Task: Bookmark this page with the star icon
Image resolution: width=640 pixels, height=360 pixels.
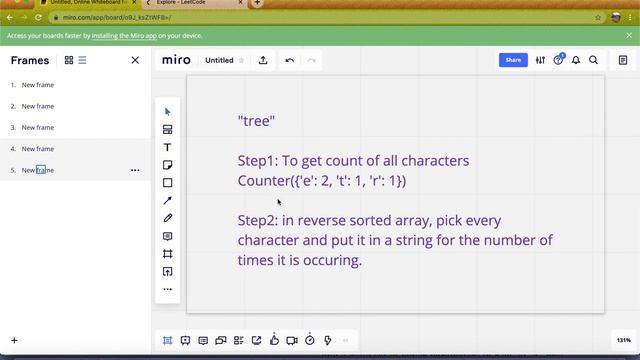Action: (x=598, y=18)
